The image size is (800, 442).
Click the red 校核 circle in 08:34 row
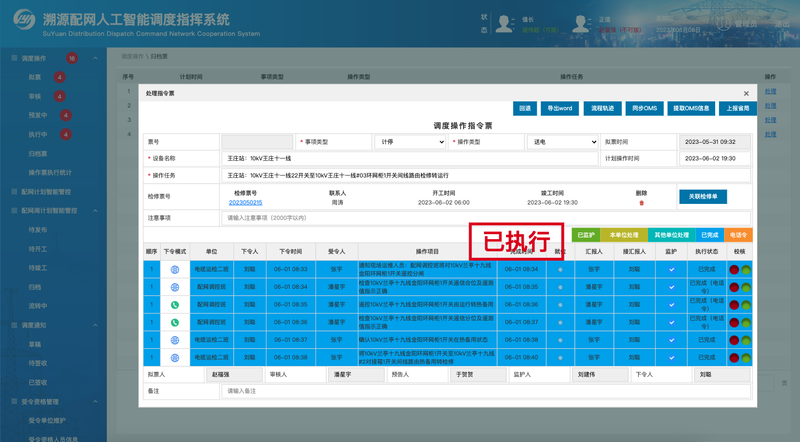734,287
